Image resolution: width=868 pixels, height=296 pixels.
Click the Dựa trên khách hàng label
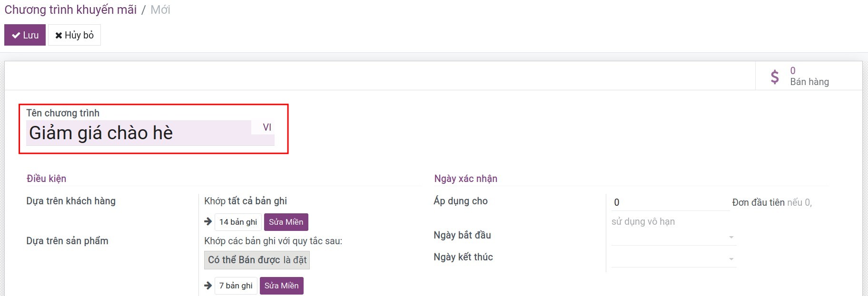click(x=71, y=201)
